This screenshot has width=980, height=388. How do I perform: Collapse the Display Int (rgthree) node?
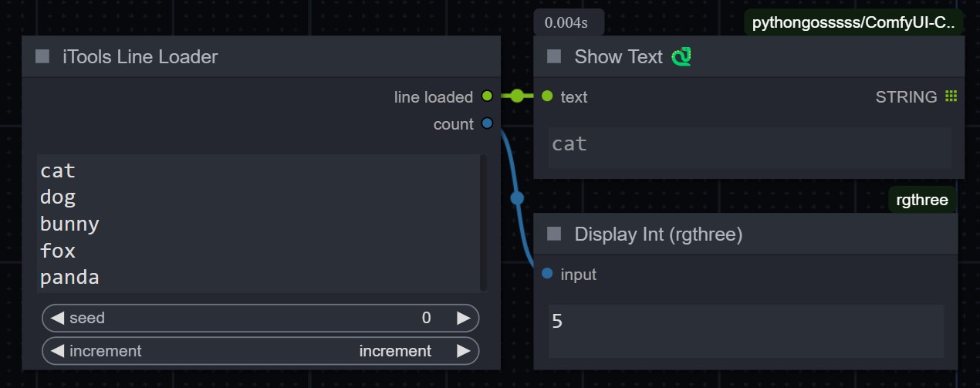click(x=554, y=234)
